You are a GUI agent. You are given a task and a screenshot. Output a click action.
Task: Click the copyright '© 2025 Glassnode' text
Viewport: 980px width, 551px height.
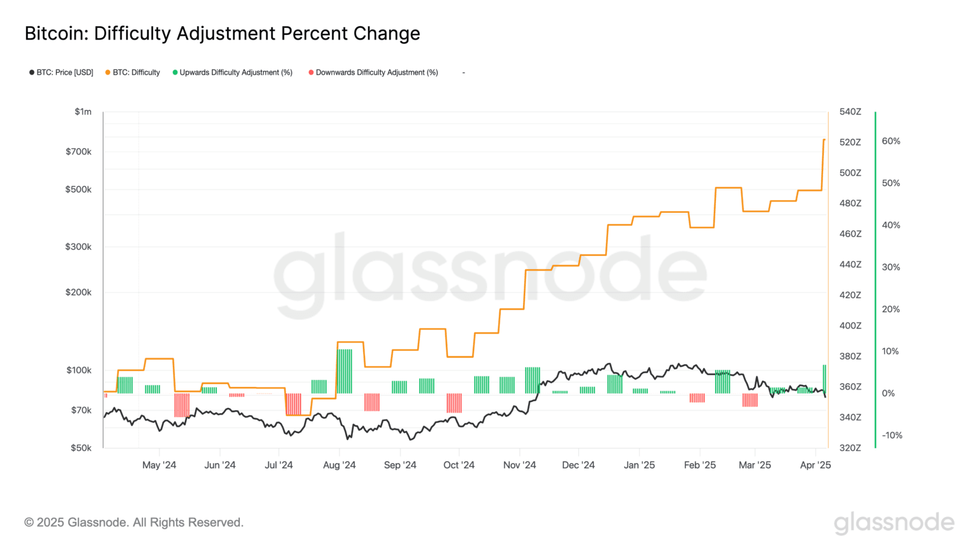point(134,522)
